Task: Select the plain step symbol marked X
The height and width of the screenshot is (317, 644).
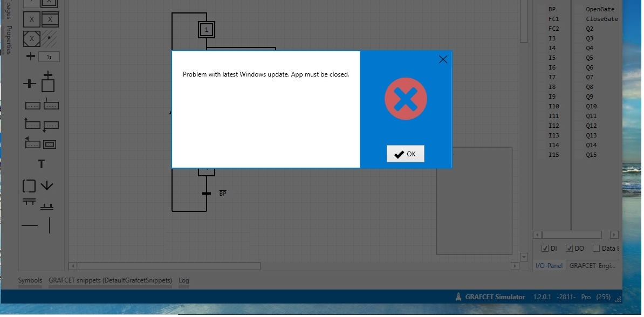Action: pos(32,19)
